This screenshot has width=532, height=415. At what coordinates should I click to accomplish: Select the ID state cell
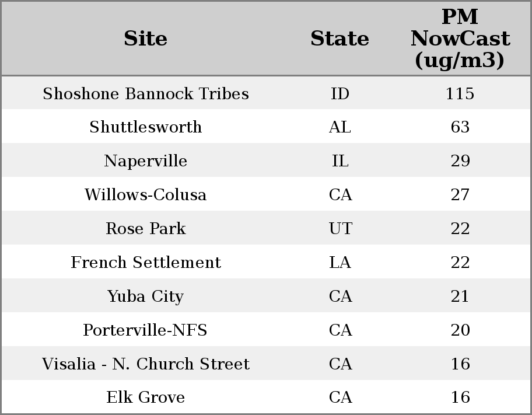[339, 94]
